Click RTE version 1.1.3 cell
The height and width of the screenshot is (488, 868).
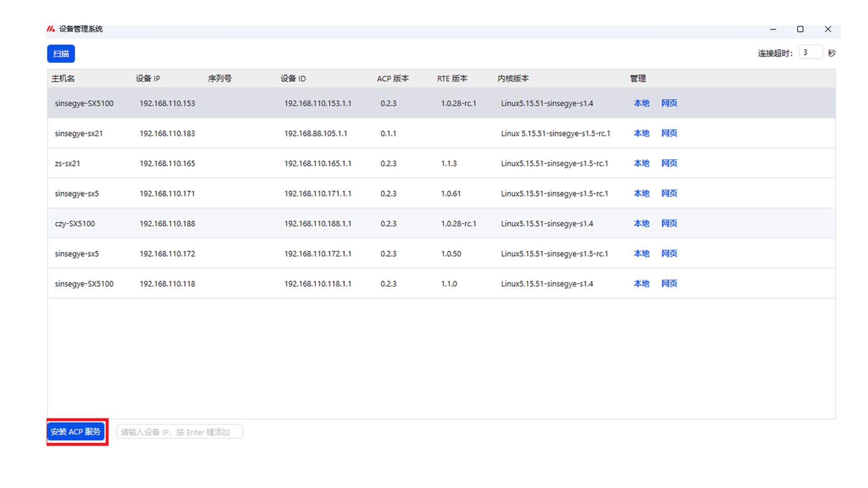coord(449,164)
